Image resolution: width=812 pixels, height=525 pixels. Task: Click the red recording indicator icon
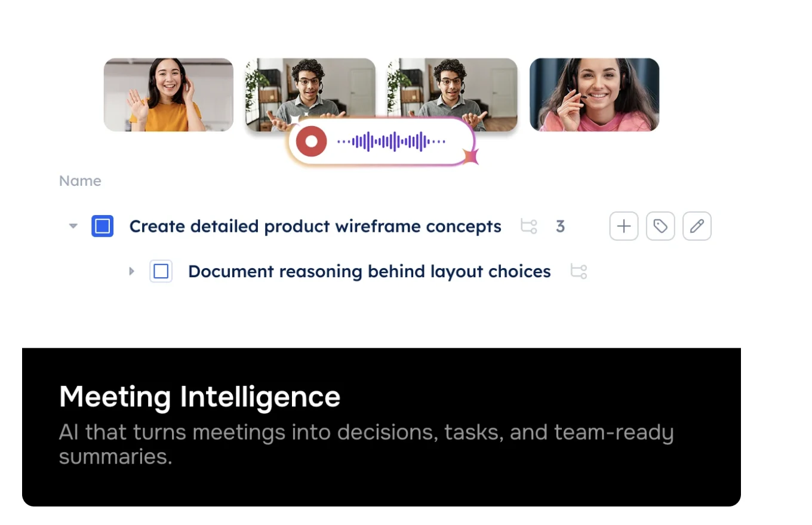pyautogui.click(x=310, y=142)
